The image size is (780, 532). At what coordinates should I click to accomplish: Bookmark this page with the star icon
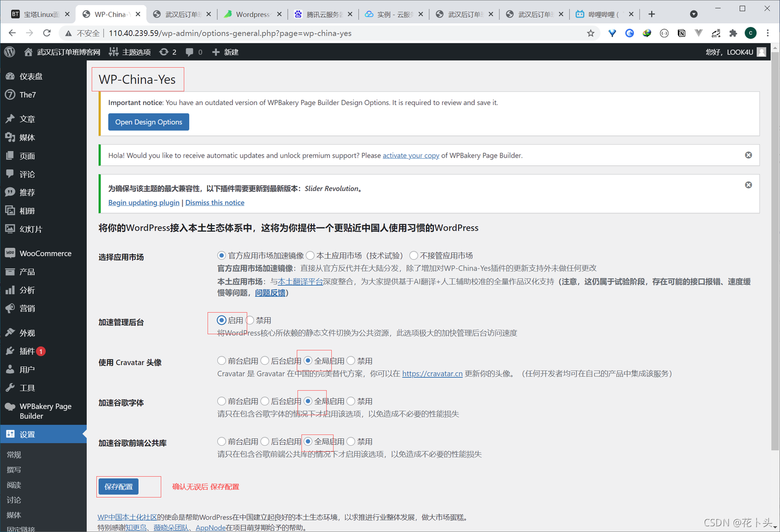pyautogui.click(x=591, y=33)
